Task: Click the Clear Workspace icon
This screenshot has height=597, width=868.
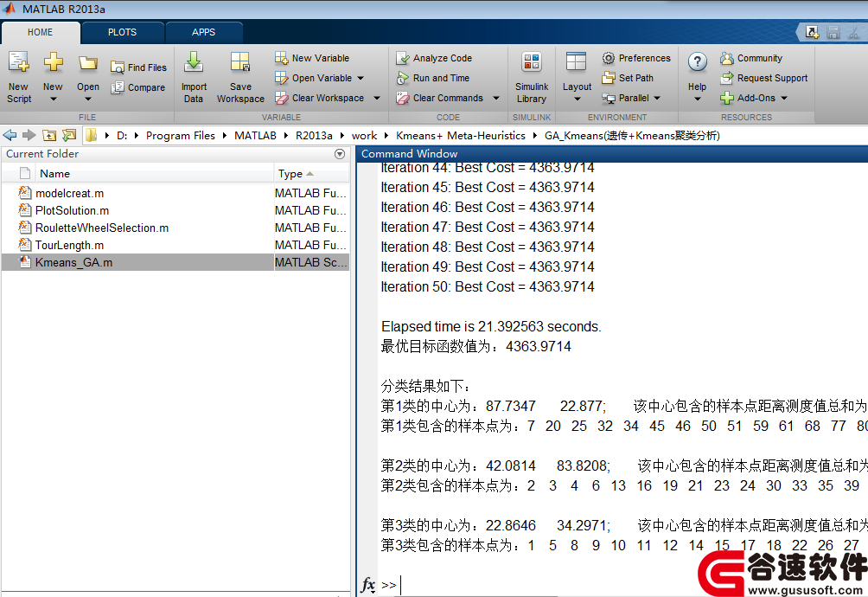Action: point(281,98)
